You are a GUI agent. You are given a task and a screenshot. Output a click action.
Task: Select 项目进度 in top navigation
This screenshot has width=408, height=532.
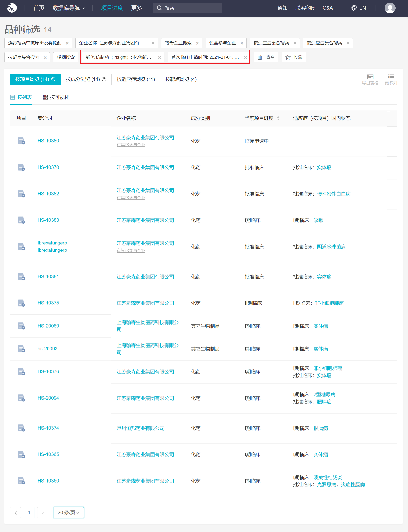tap(112, 8)
